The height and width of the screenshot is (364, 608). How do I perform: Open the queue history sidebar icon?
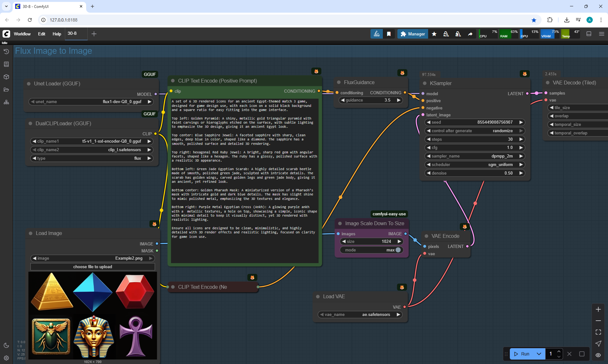[6, 52]
